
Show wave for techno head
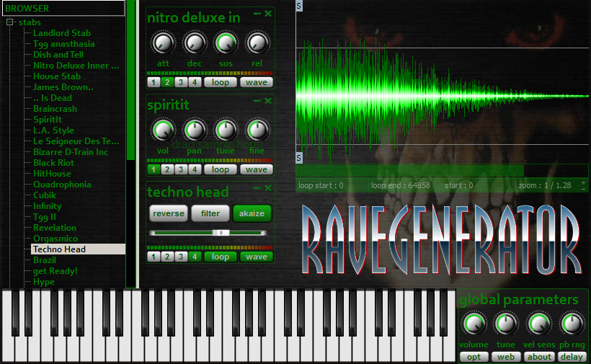(x=257, y=257)
